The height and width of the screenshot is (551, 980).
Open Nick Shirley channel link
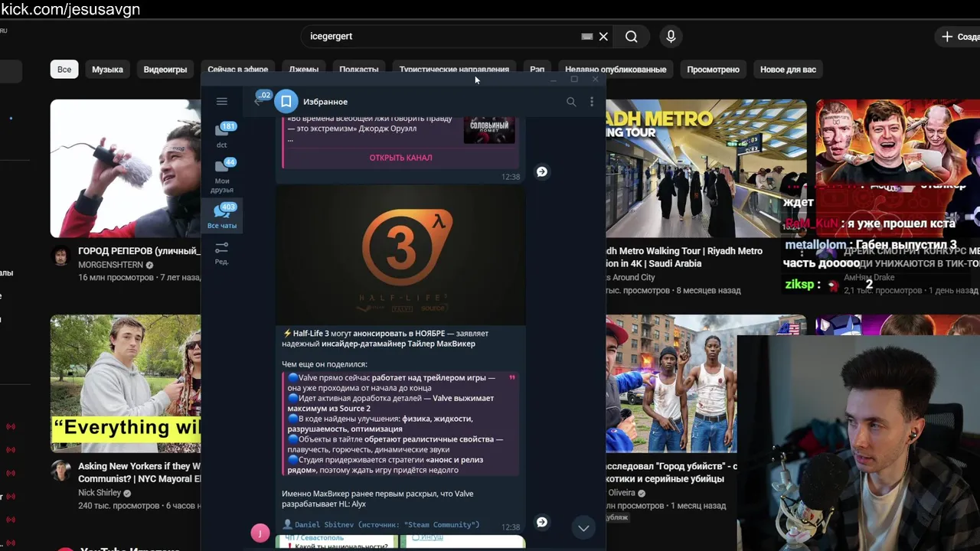coord(100,493)
